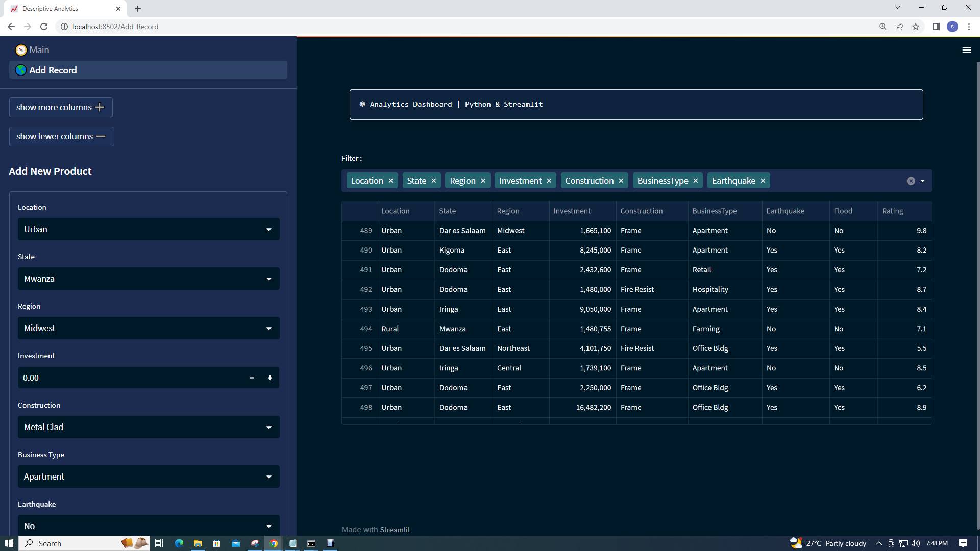Remove the Investment filter tag

click(549, 181)
